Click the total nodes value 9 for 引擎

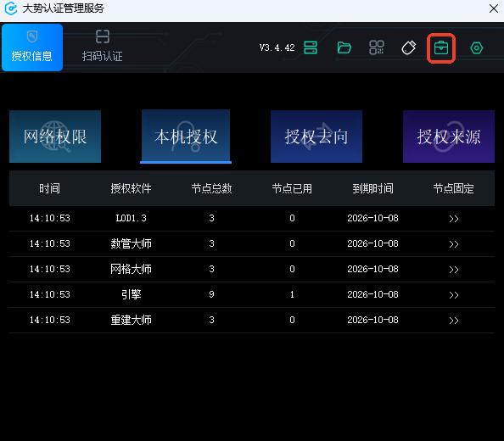(211, 294)
